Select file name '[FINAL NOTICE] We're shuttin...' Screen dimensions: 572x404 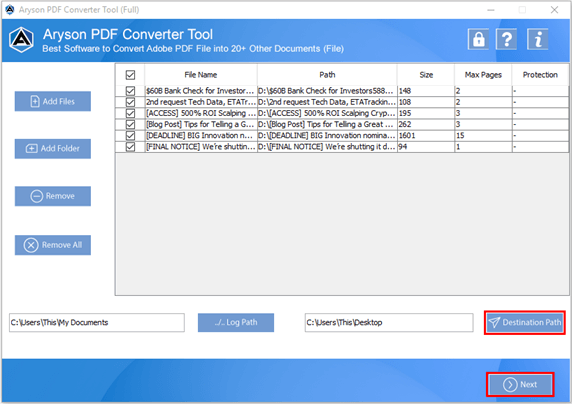click(x=201, y=147)
